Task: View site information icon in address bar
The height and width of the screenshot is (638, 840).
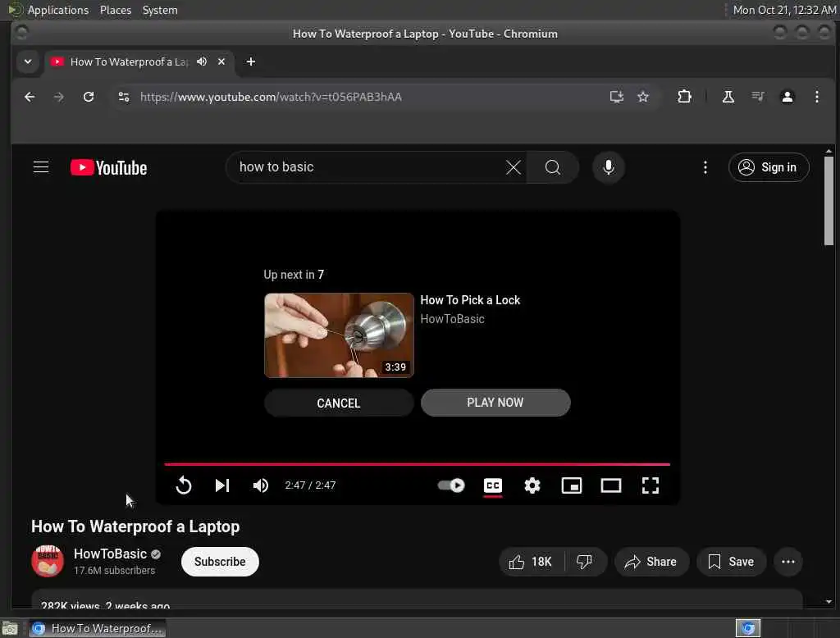Action: point(124,97)
